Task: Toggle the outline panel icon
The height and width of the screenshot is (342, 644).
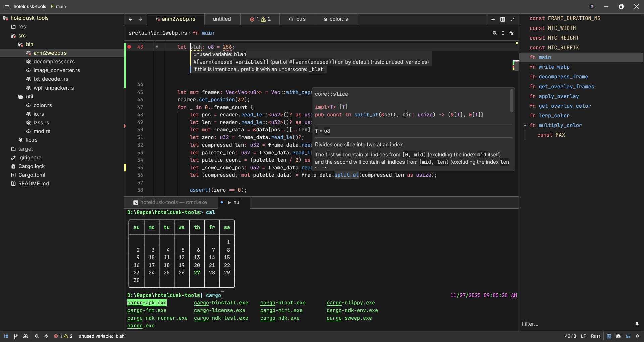Action: 628,336
